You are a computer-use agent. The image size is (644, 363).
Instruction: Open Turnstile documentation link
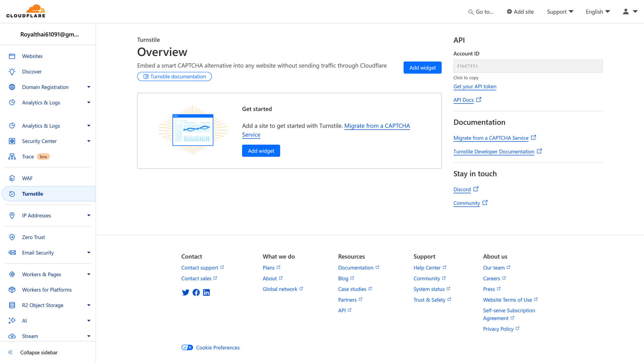pos(174,76)
